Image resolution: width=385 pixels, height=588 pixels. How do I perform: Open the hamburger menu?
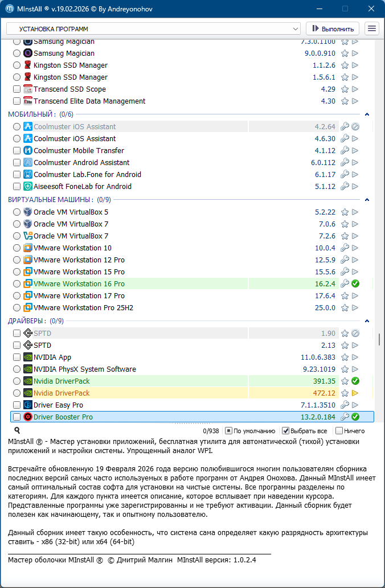coord(371,28)
